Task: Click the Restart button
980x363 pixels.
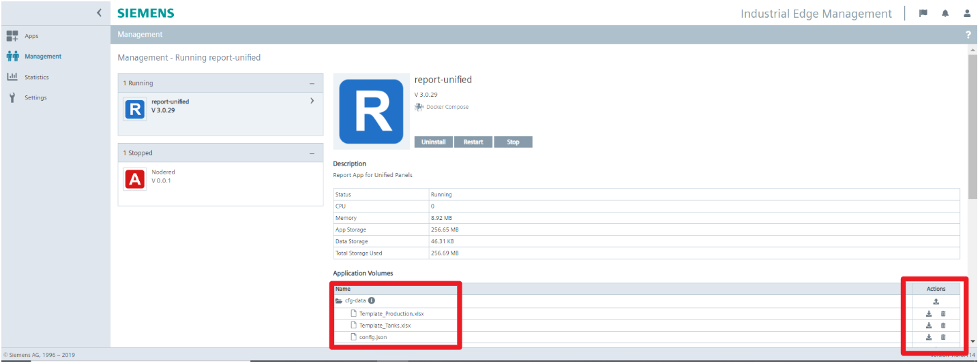Action: 473,142
